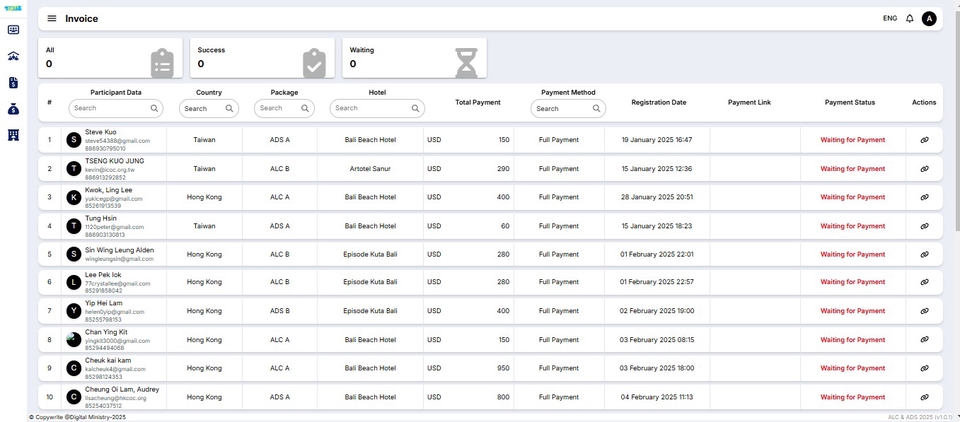Click the link action icon for Steve Kuo
This screenshot has height=422, width=960.
tap(924, 140)
